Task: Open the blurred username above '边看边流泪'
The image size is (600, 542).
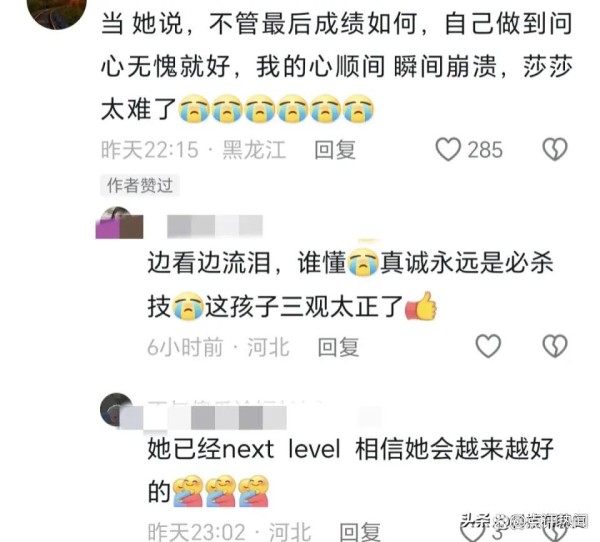Action: (215, 226)
